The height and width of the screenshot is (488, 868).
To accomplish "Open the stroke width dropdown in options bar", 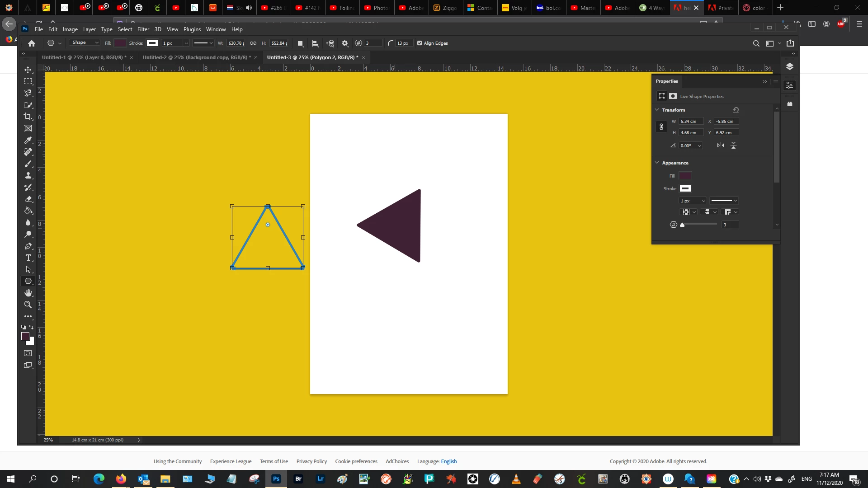I will pos(186,43).
